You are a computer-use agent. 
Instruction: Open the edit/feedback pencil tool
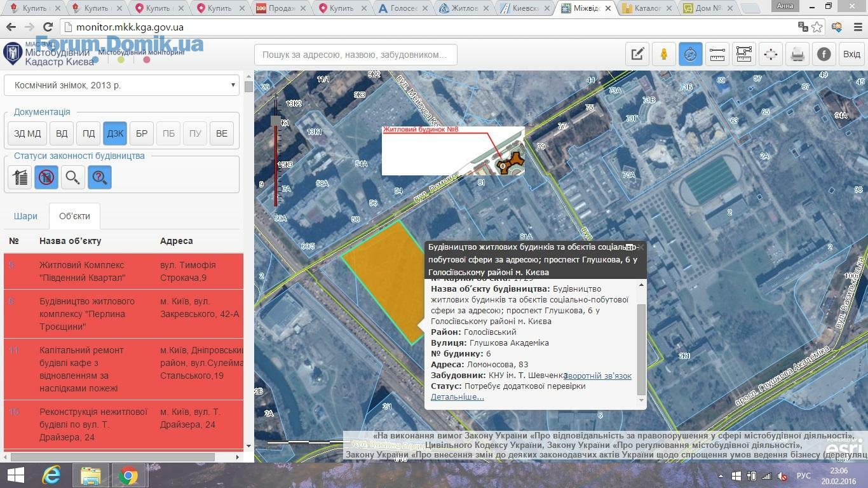tap(637, 55)
